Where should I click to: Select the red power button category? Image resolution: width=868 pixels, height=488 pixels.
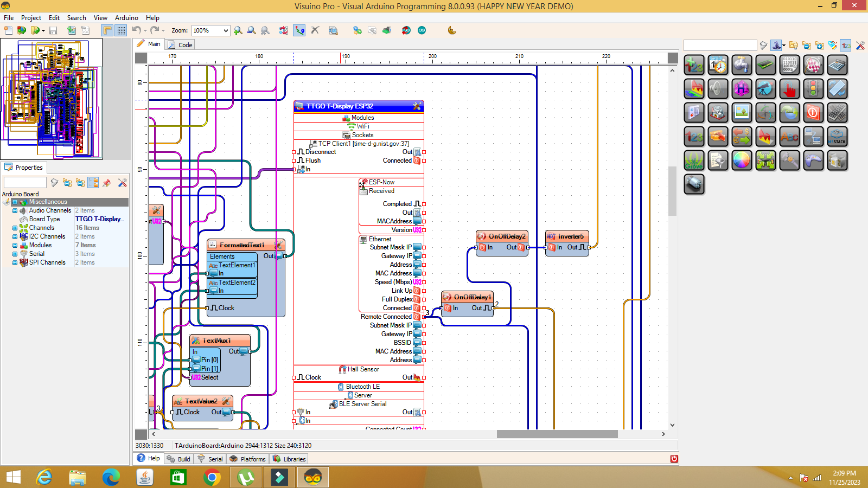pyautogui.click(x=813, y=113)
